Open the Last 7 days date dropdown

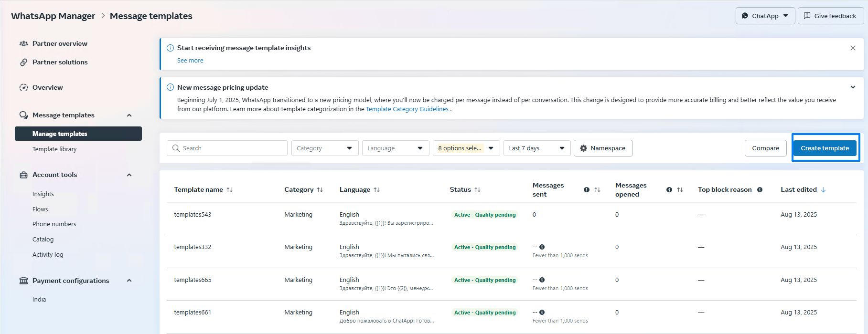coord(536,148)
